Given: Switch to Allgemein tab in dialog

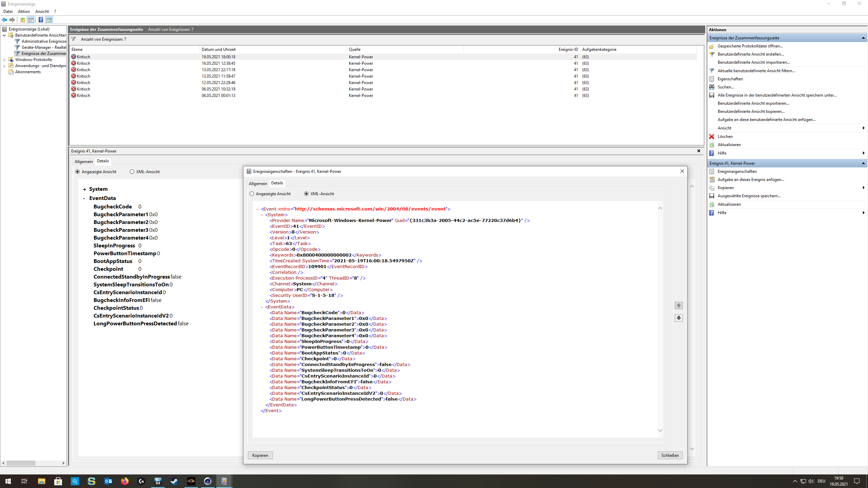Looking at the screenshot, I should (258, 183).
